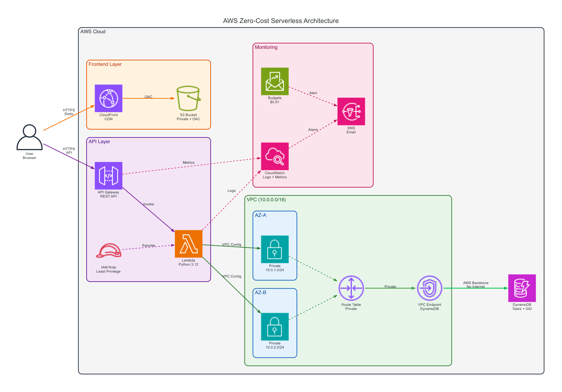Click the diagram title text
The width and height of the screenshot is (562, 392).
click(281, 21)
